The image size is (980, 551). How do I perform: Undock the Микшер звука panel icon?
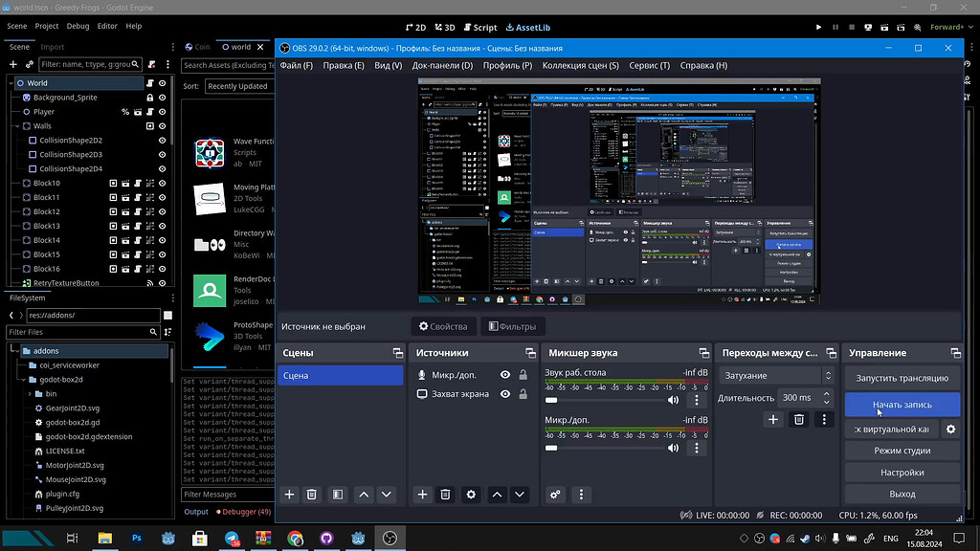(x=704, y=353)
